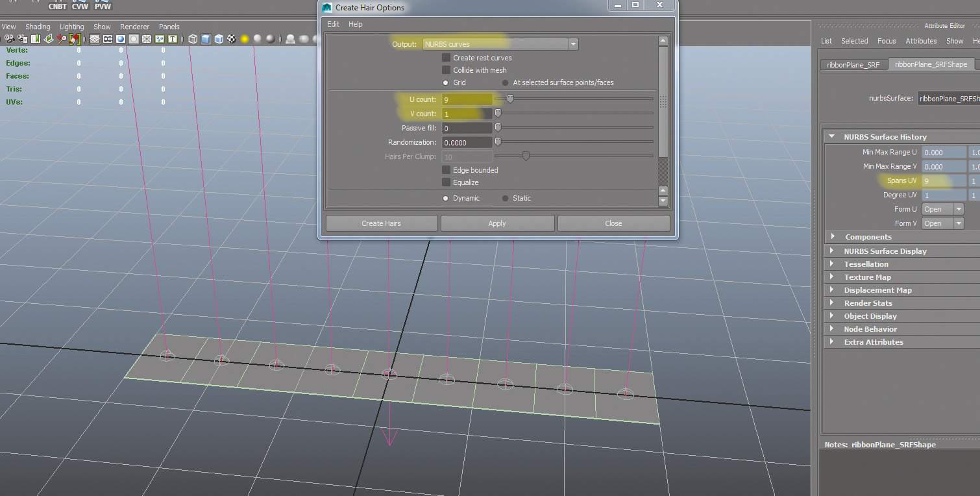The width and height of the screenshot is (980, 496).
Task: Select the Grid radio button
Action: click(445, 82)
